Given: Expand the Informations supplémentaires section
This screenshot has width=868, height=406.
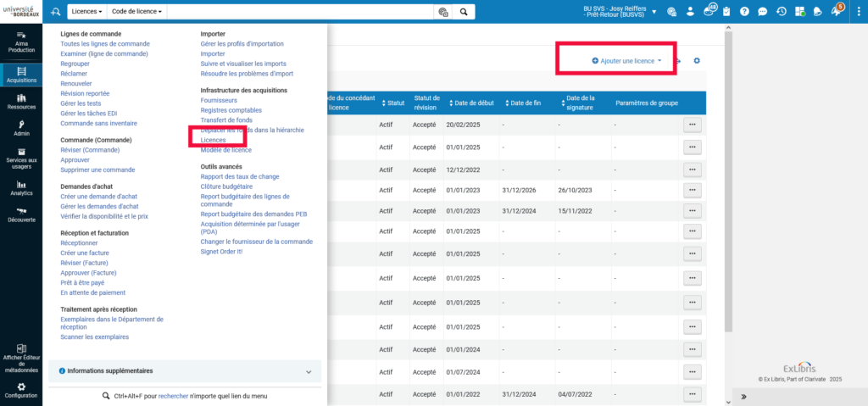Looking at the screenshot, I should [x=185, y=371].
